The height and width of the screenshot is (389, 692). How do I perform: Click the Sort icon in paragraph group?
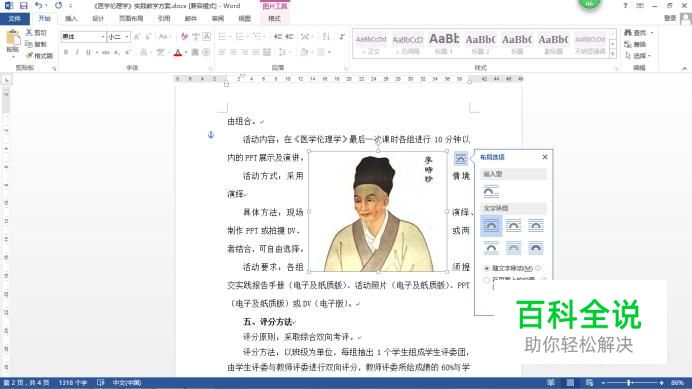pyautogui.click(x=326, y=37)
